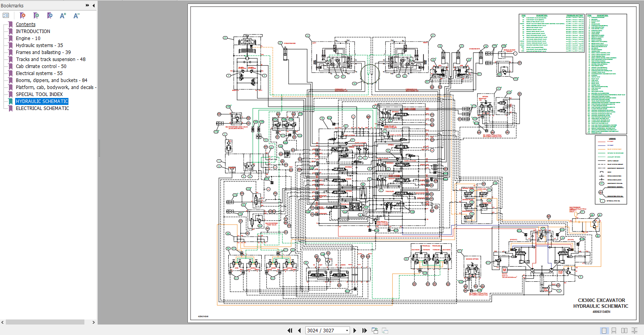Go back to previous view
644x335 pixels.
click(375, 330)
